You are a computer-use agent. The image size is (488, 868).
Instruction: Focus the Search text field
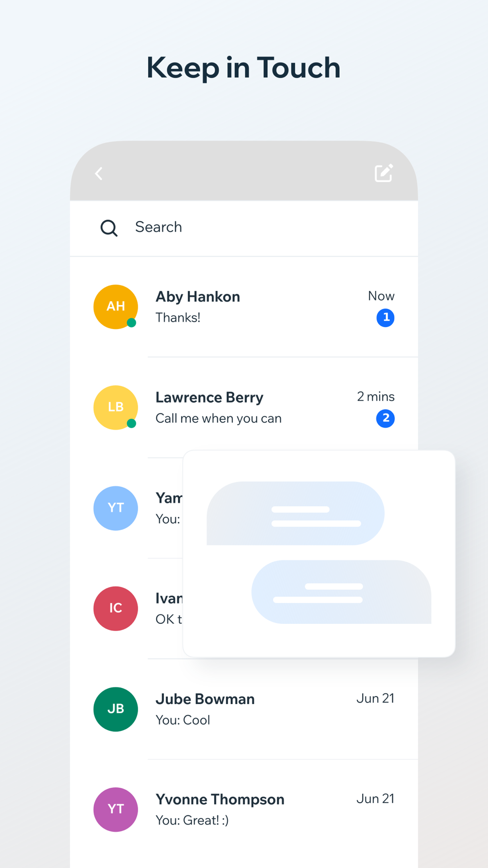coord(244,228)
